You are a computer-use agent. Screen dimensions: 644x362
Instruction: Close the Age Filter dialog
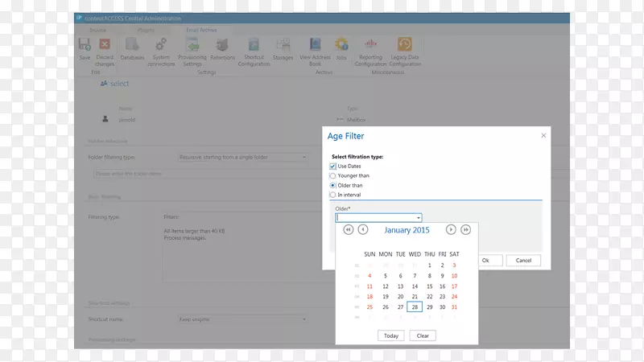[x=543, y=135]
